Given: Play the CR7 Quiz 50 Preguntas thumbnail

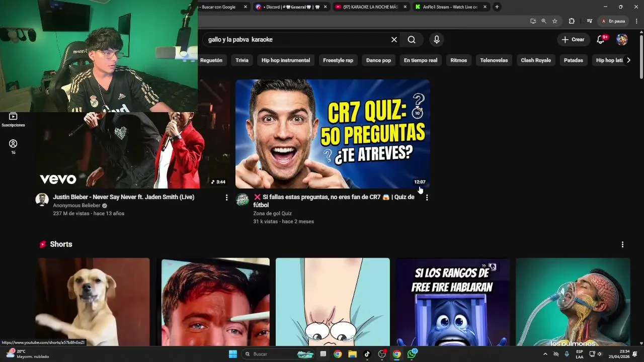Looking at the screenshot, I should coord(333,134).
